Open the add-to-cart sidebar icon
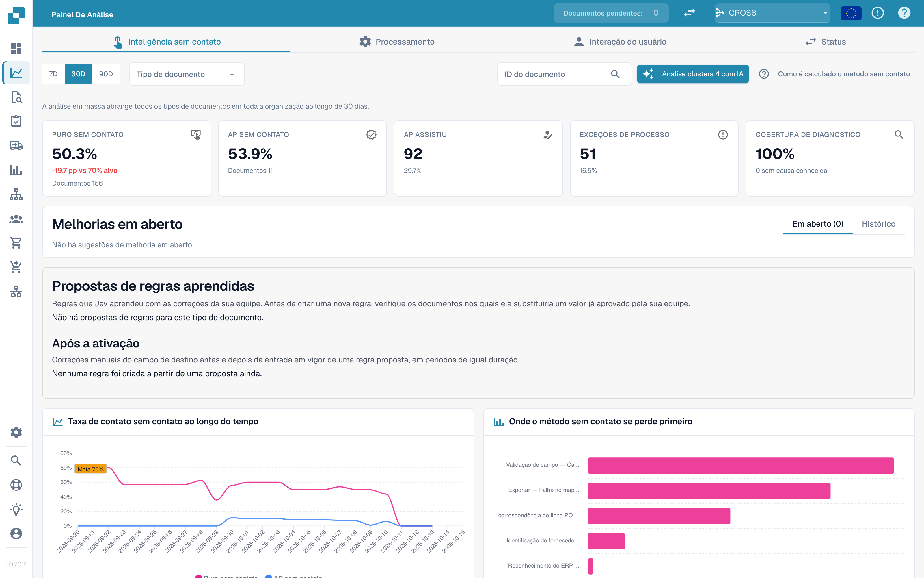This screenshot has width=924, height=578. (x=16, y=267)
